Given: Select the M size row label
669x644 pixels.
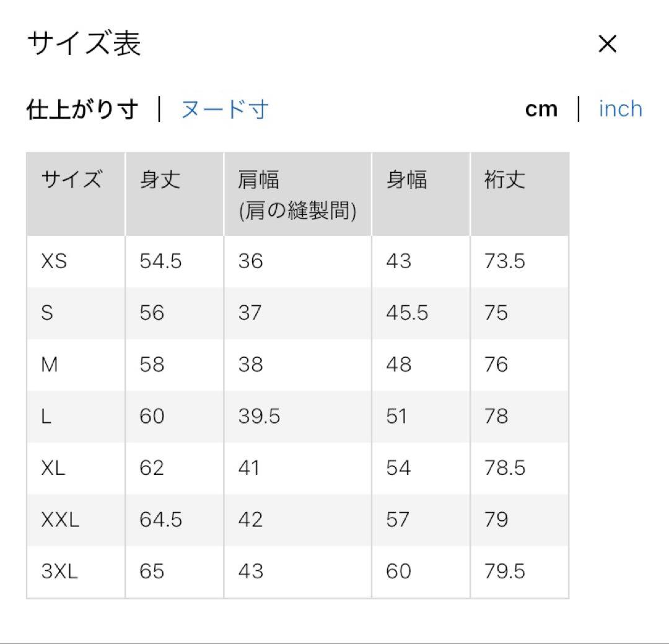Looking at the screenshot, I should [50, 365].
